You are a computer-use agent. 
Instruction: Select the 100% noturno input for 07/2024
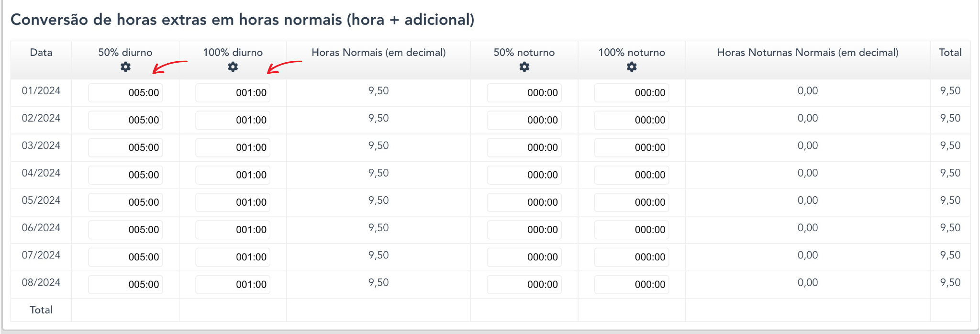(632, 257)
